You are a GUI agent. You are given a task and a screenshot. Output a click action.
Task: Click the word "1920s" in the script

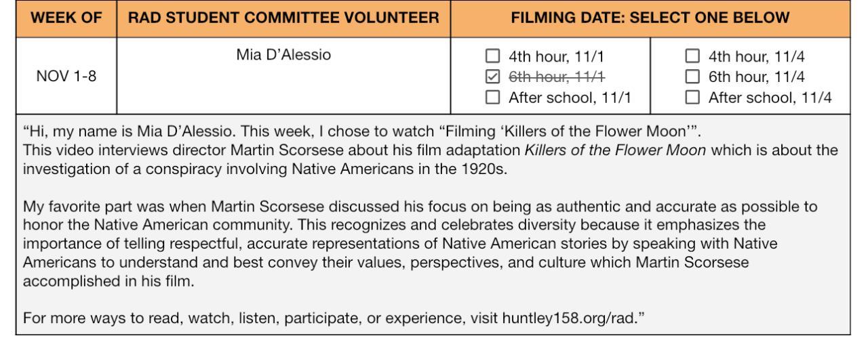point(483,167)
